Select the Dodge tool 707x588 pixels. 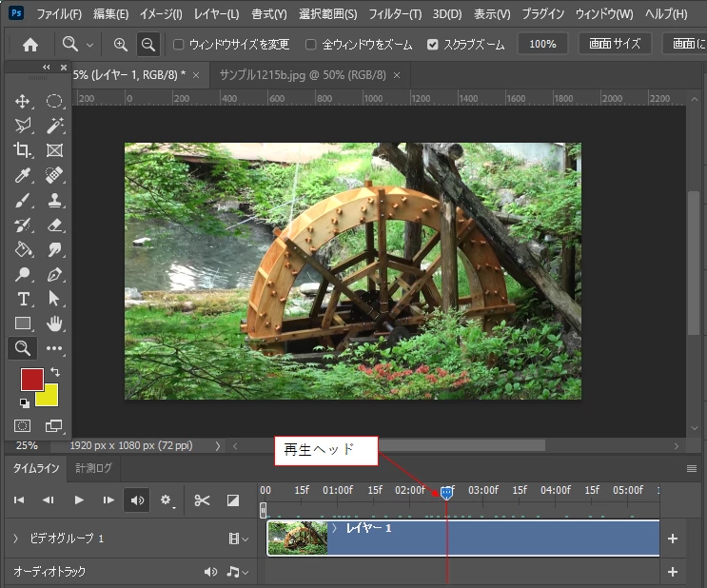point(23,274)
